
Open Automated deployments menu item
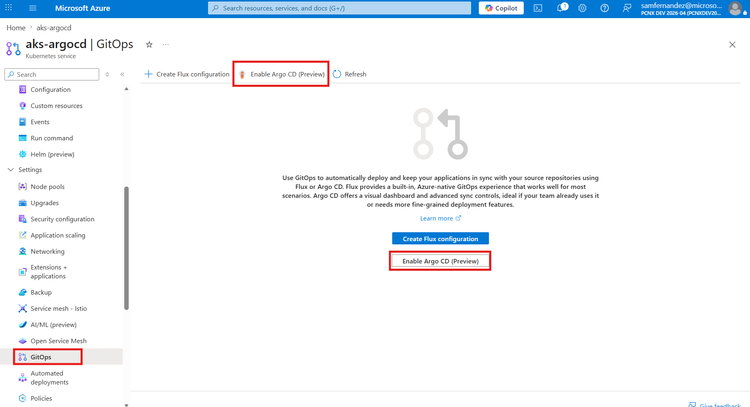(x=49, y=378)
